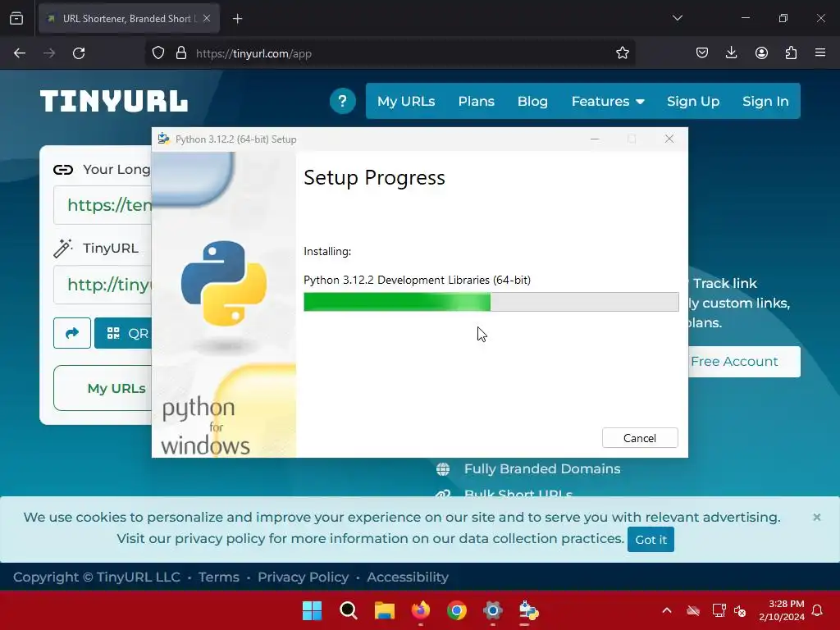Close the URL Shortener tab
Image resolution: width=840 pixels, height=630 pixels.
pyautogui.click(x=207, y=18)
